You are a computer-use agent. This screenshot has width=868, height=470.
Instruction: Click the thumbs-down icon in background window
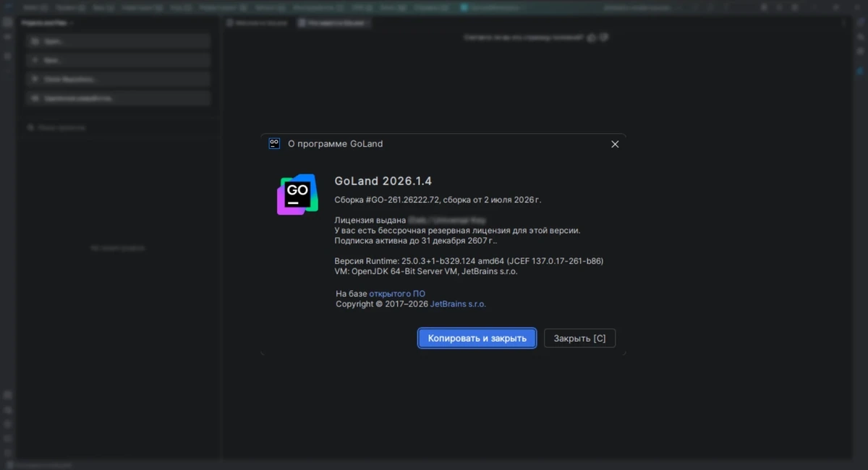604,37
